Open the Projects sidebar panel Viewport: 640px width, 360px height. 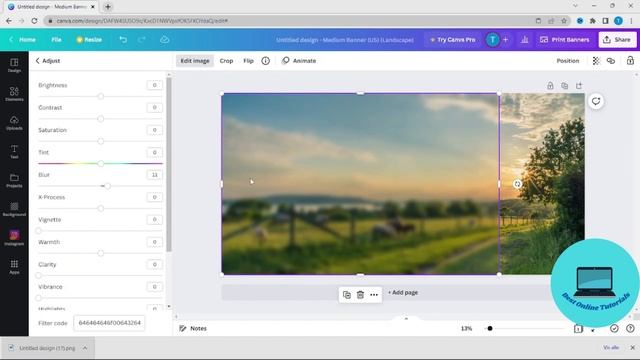pos(14,180)
